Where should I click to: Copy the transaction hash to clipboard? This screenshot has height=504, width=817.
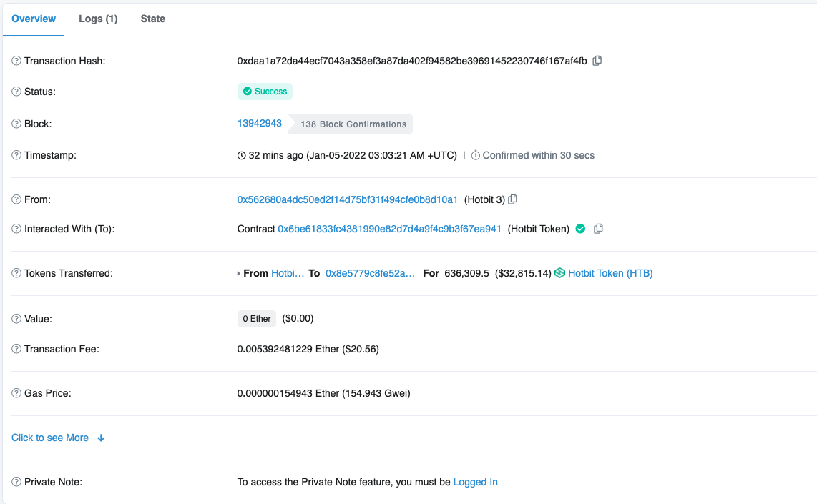pyautogui.click(x=597, y=61)
